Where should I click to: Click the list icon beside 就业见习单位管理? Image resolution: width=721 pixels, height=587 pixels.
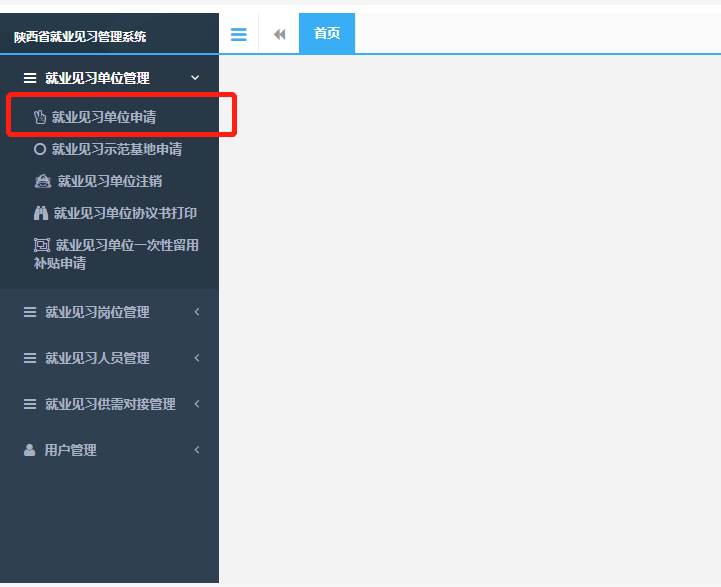(30, 78)
